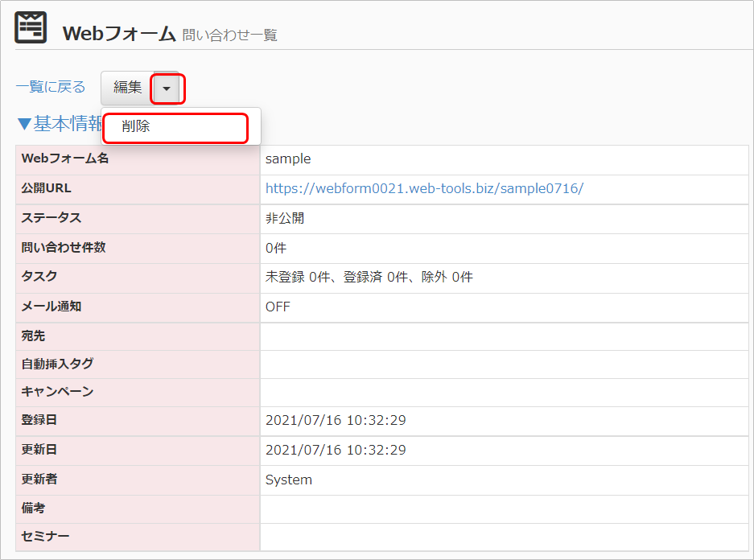Screen dimensions: 754x560
Task: Open the 公開URL webform link
Action: click(x=424, y=188)
